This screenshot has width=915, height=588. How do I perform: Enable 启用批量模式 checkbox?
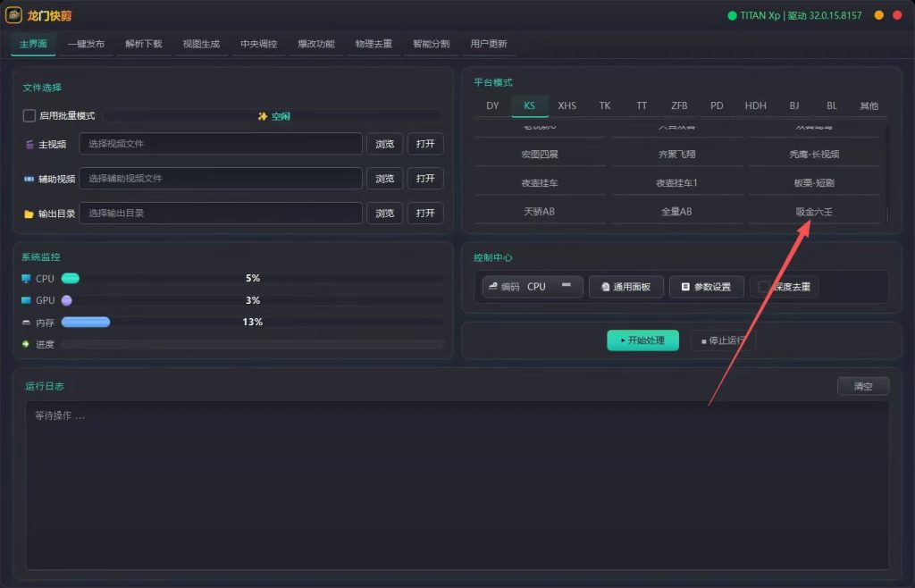(x=29, y=115)
